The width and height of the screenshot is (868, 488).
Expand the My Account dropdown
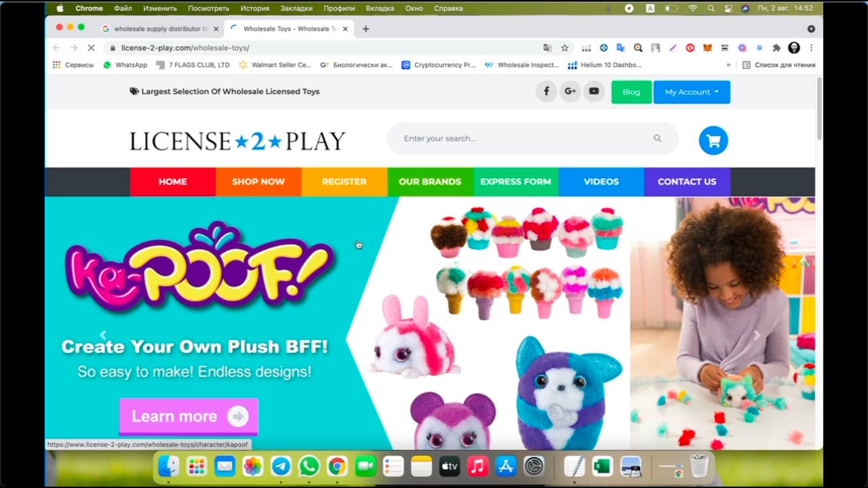692,92
